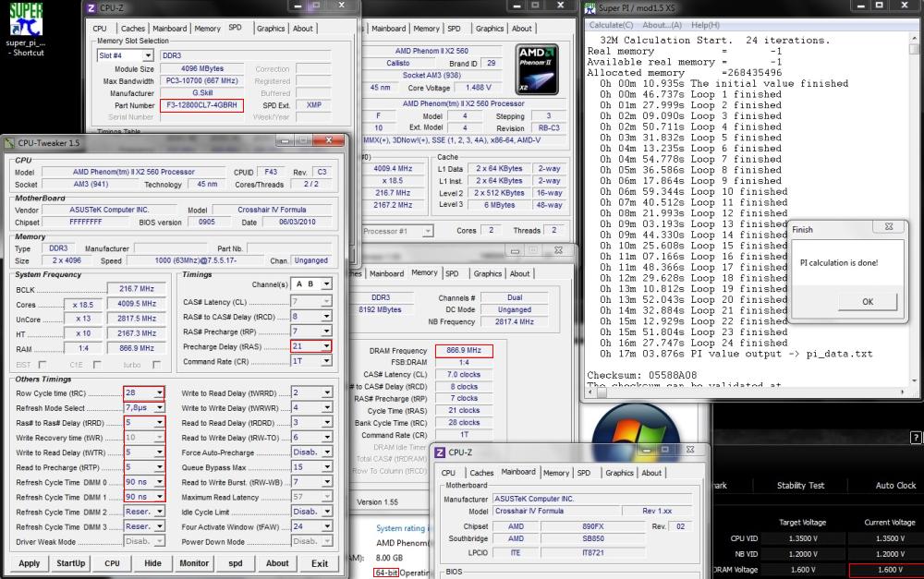The height and width of the screenshot is (579, 924).
Task: Open the Write to Write Delay (tWRWR) dropdown
Action: tap(326, 407)
